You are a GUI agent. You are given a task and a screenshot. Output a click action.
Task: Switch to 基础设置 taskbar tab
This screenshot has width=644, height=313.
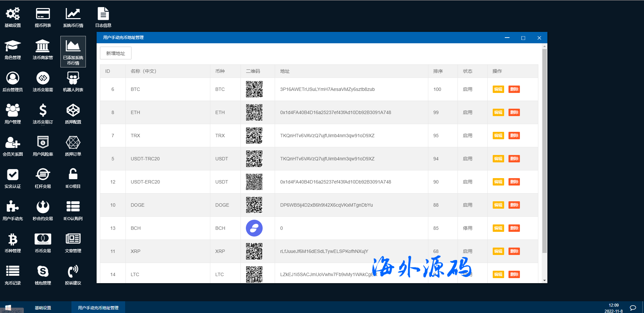click(43, 308)
